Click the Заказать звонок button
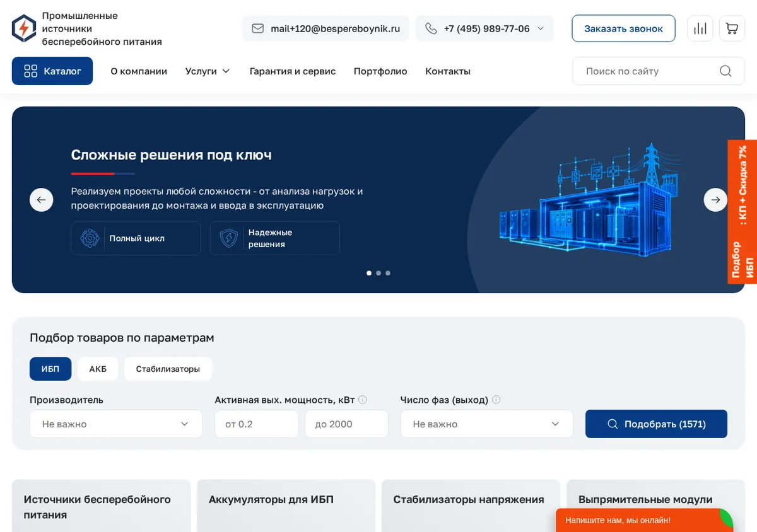This screenshot has height=532, width=757. click(623, 28)
